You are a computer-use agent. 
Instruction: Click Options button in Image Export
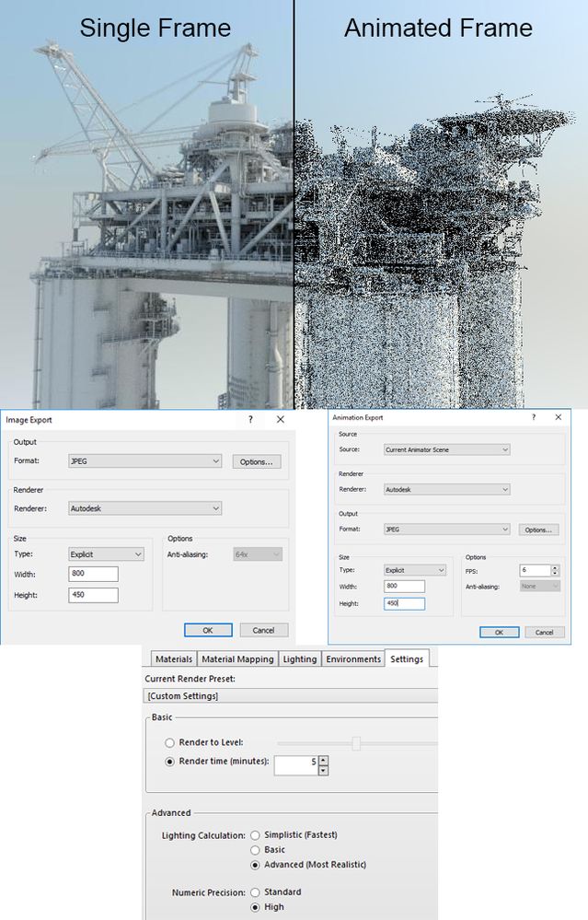pyautogui.click(x=256, y=461)
